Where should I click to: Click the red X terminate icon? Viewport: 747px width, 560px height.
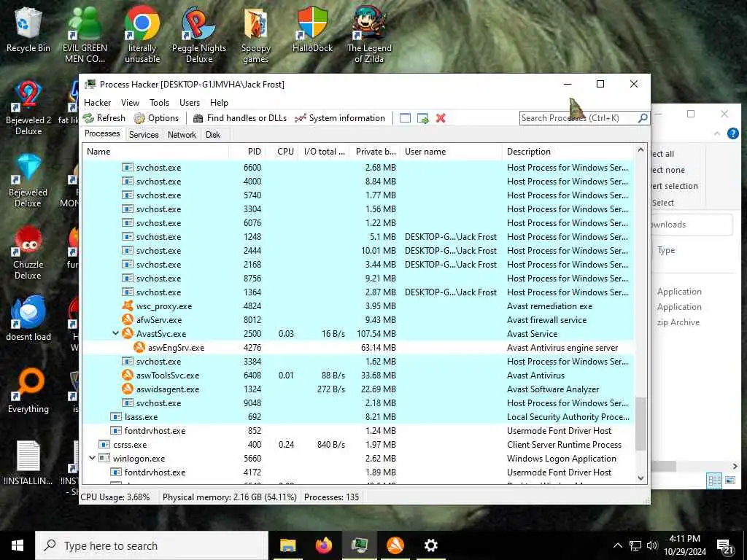441,118
